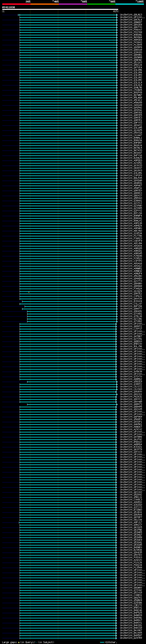
Task: Click the UniRef100_B4H597 label
Action: tap(131, 635)
